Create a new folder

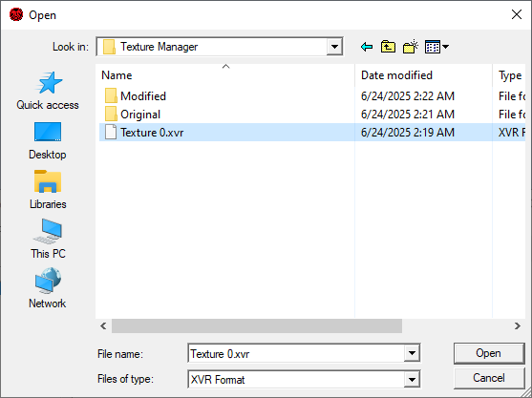(410, 47)
